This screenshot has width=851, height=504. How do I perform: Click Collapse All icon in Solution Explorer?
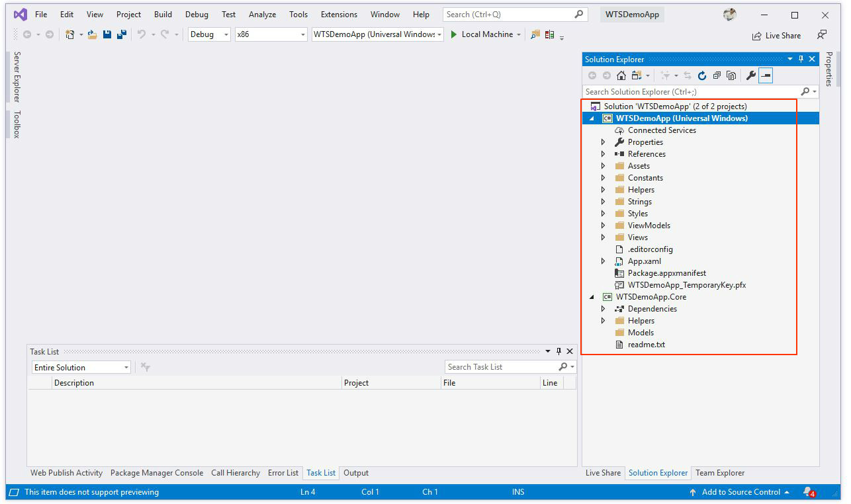click(x=717, y=75)
